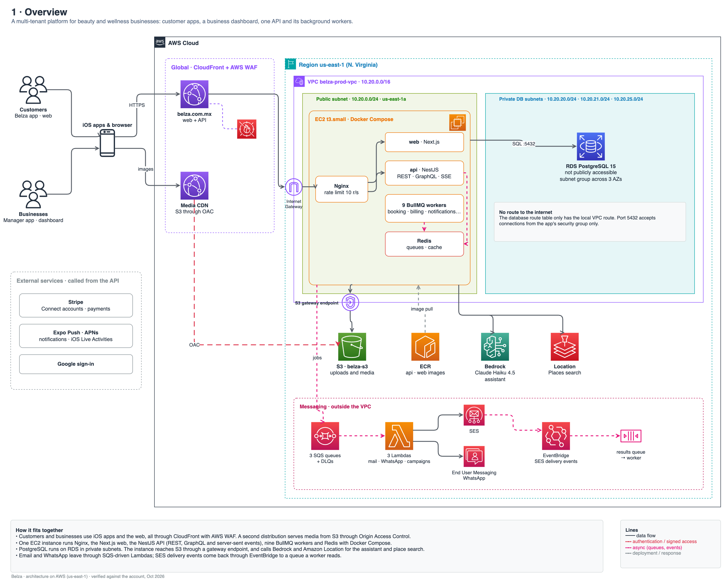Select the api · NestJS container box
Image resolution: width=728 pixels, height=586 pixels.
pyautogui.click(x=425, y=173)
